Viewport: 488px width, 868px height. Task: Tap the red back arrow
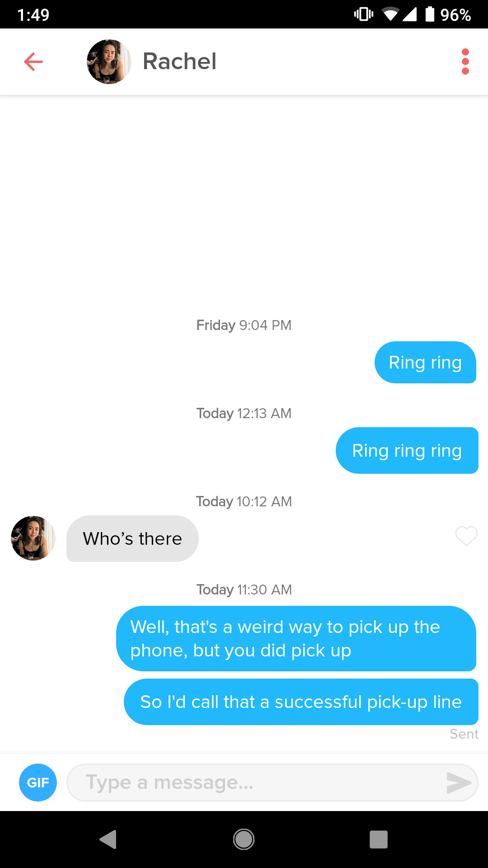point(33,61)
